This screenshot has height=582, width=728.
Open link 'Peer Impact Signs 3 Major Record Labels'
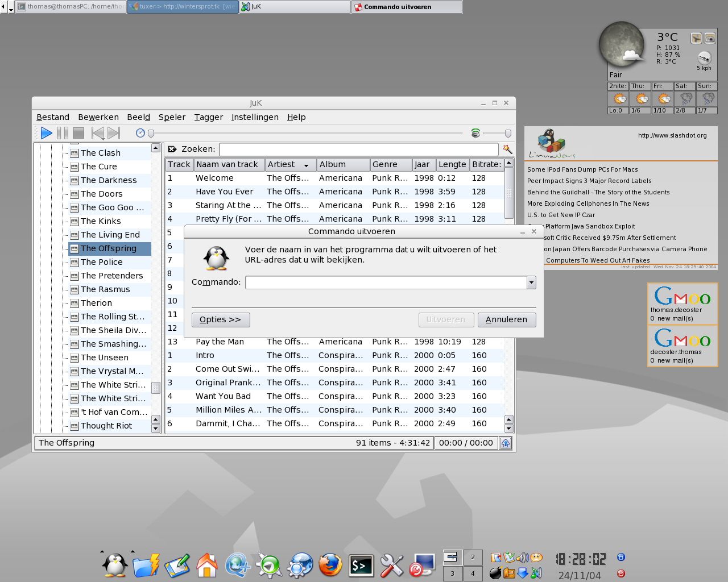click(x=589, y=181)
